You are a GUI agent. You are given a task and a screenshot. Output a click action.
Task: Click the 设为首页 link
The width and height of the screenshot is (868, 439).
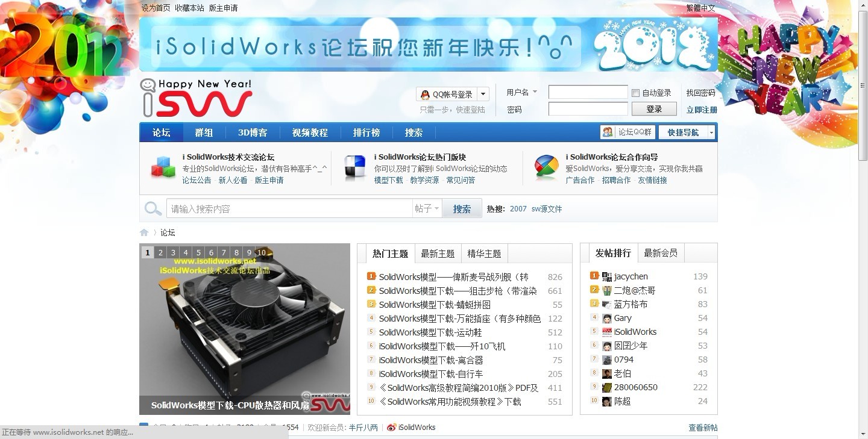[156, 8]
